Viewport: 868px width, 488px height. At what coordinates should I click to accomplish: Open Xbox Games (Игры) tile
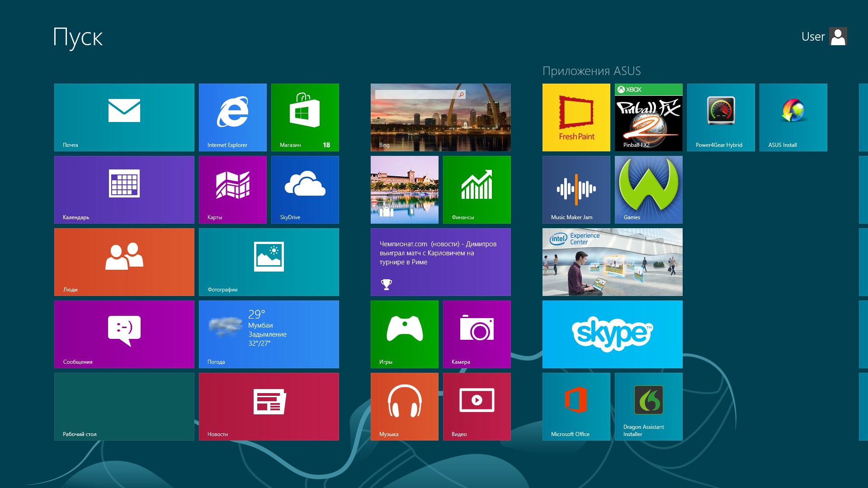[404, 334]
